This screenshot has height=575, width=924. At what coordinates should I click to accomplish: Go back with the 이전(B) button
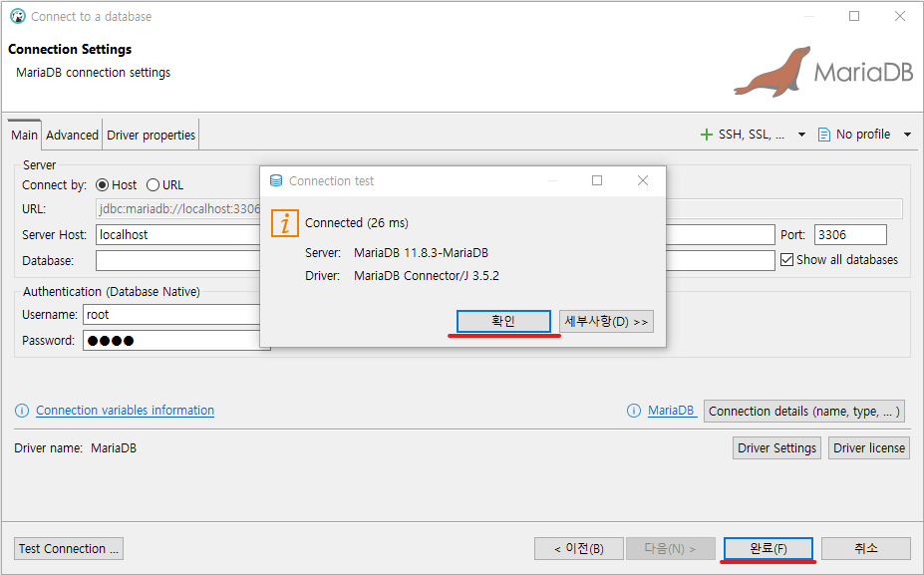coord(579,548)
